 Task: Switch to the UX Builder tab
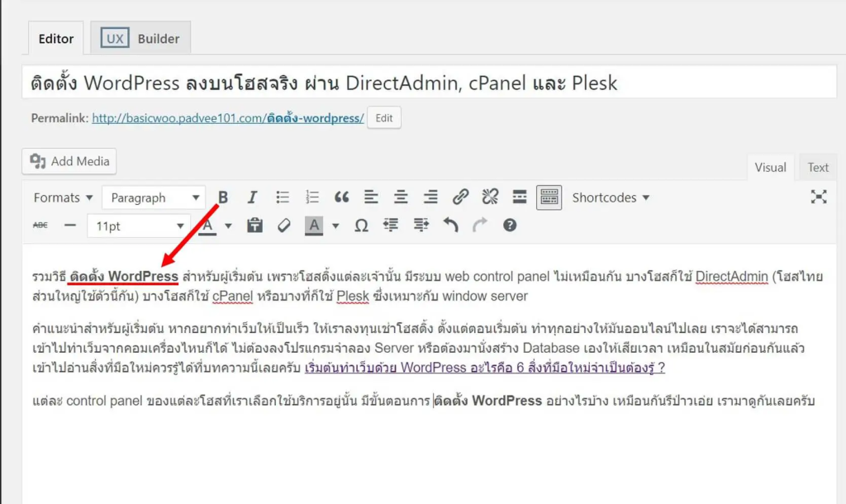140,39
